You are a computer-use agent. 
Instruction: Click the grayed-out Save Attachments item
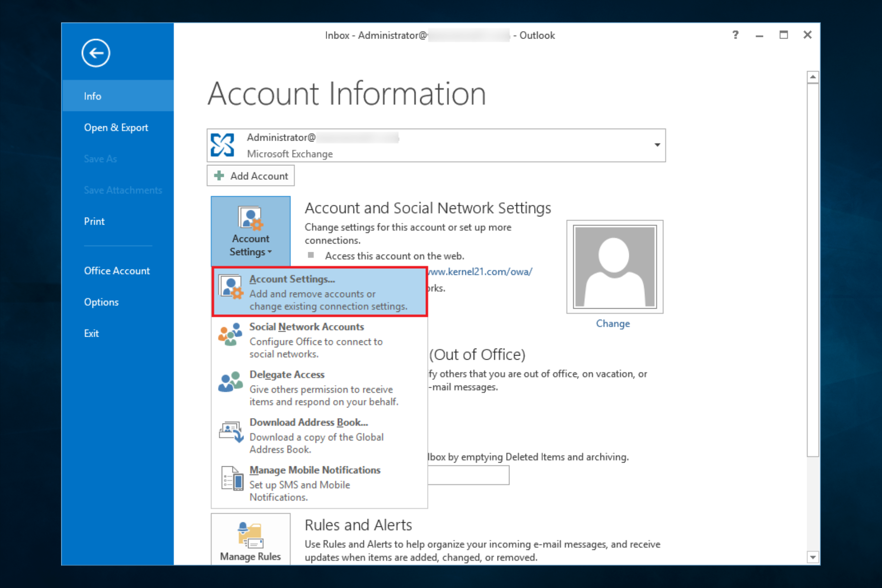[x=123, y=190]
